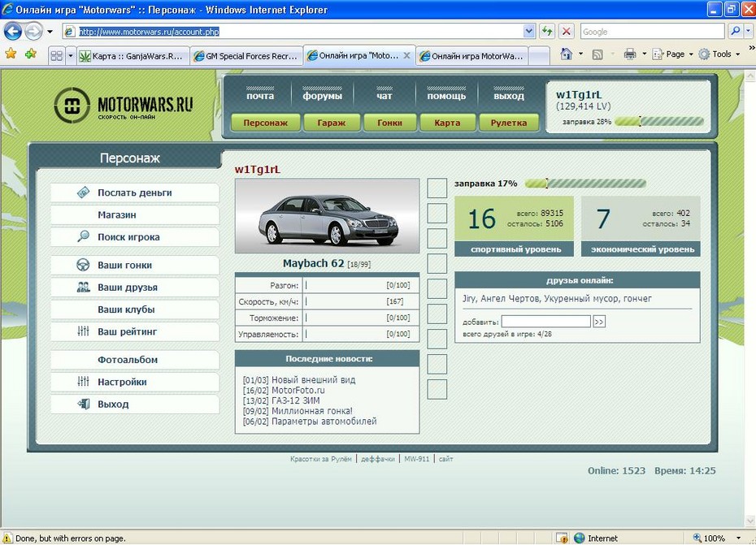Click the green Гонки button
Viewport: 756px width, 545px height.
390,123
